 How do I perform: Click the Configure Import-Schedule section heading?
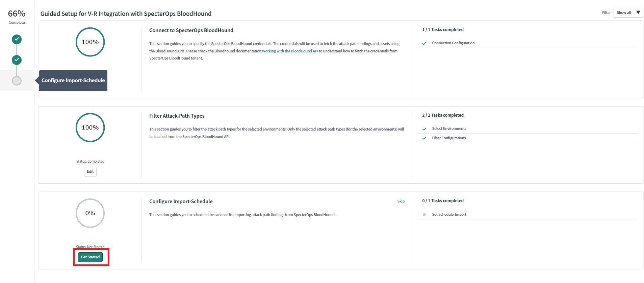tap(181, 202)
